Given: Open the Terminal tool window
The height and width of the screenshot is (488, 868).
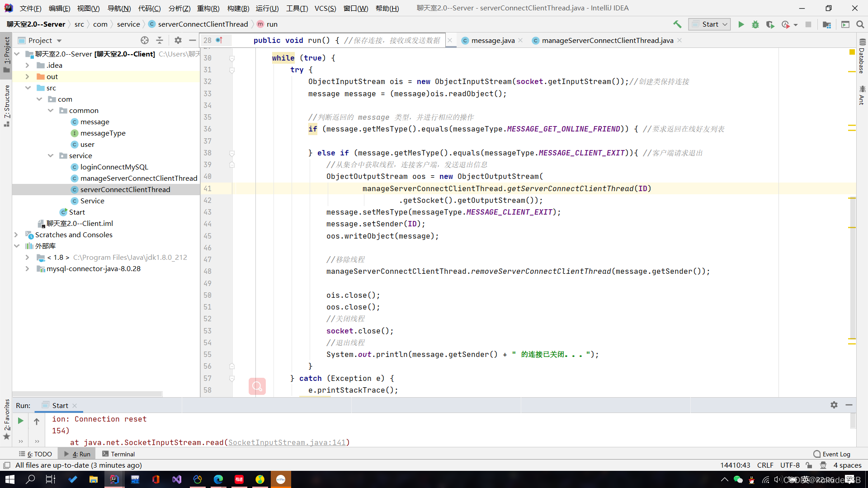Looking at the screenshot, I should click(118, 454).
